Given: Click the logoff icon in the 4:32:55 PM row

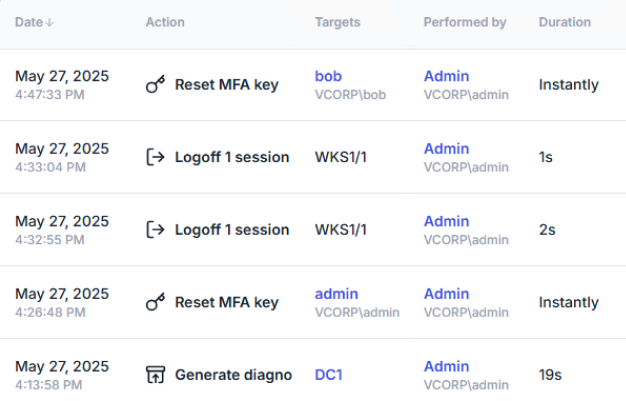Looking at the screenshot, I should (x=155, y=230).
